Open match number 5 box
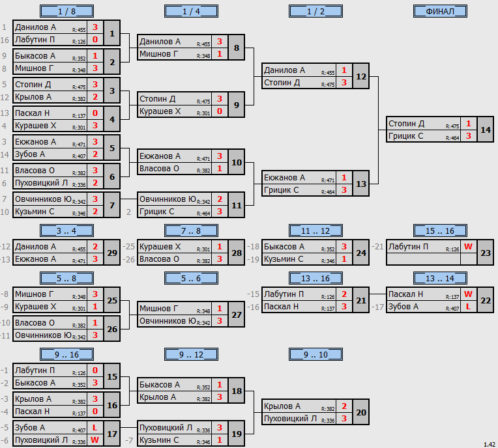The width and height of the screenshot is (498, 448). [112, 148]
